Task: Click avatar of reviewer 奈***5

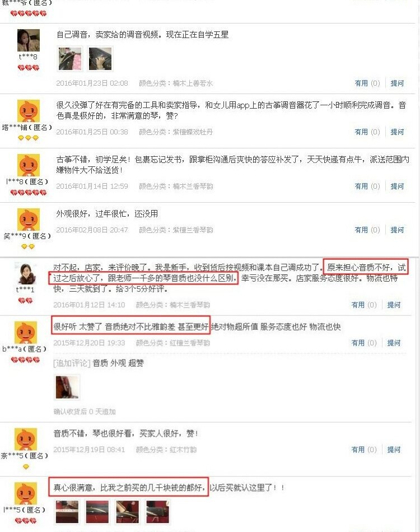Action: point(25,439)
